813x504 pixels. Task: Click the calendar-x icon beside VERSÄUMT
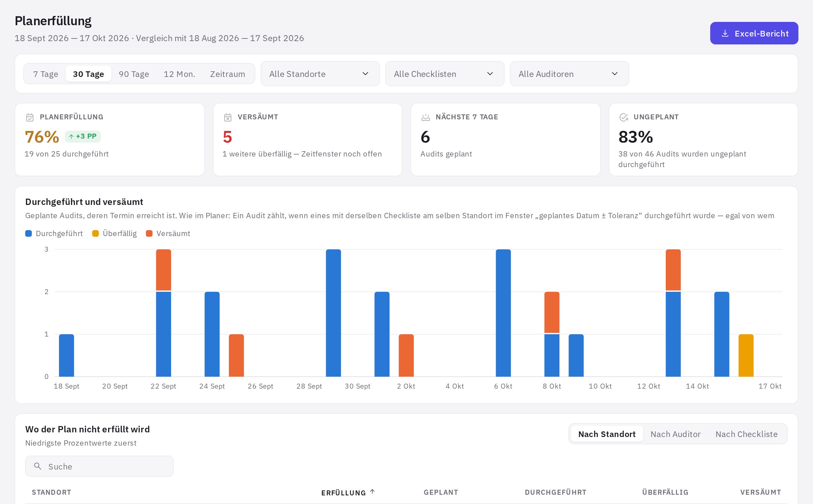[228, 117]
